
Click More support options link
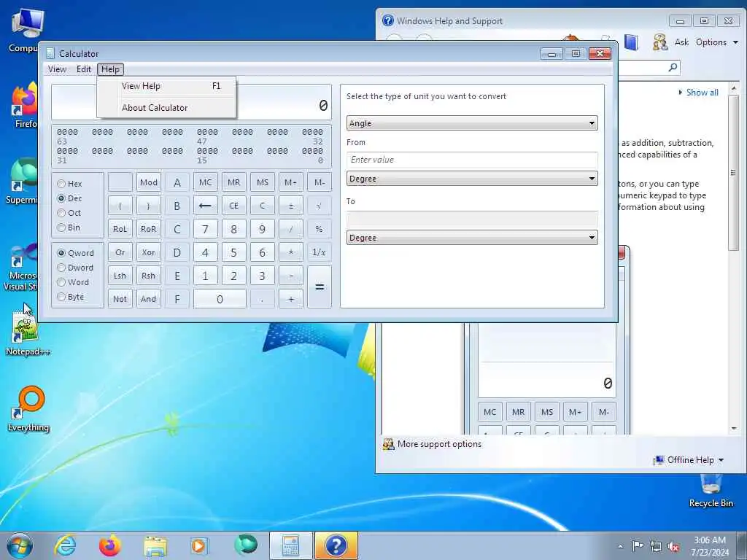coord(439,444)
